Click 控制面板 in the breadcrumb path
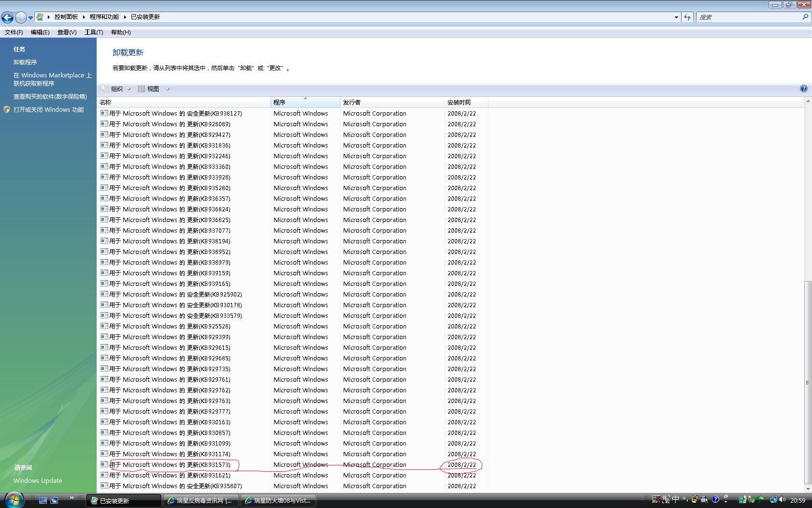 [66, 17]
